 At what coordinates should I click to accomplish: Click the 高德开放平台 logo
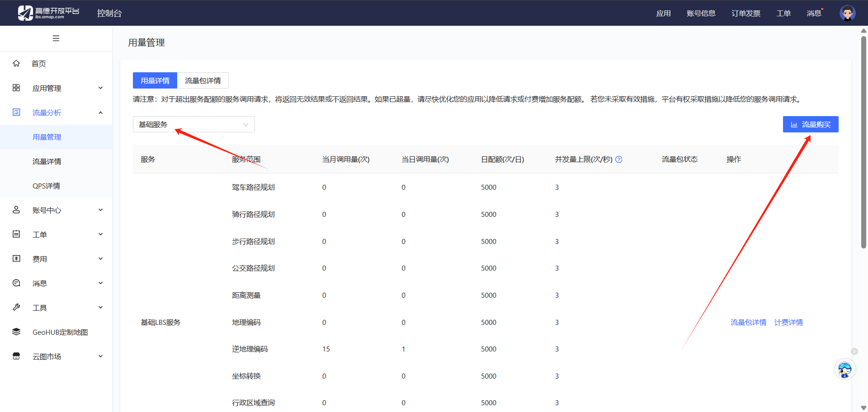[x=48, y=13]
